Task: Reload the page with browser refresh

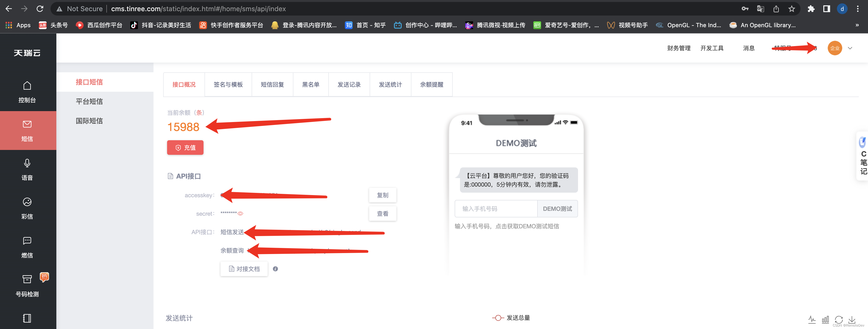Action: (40, 9)
